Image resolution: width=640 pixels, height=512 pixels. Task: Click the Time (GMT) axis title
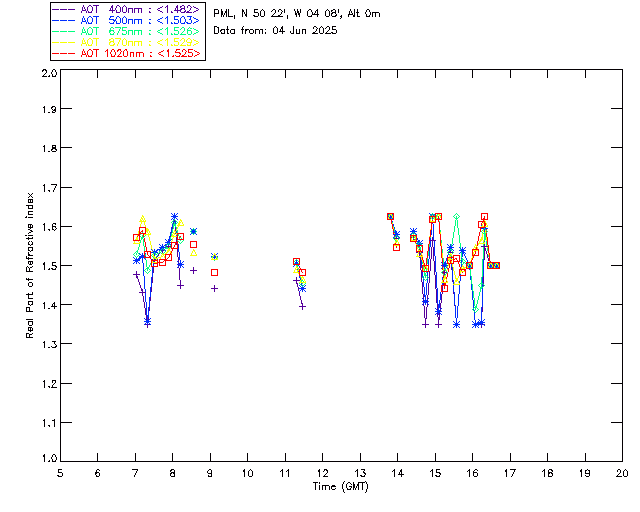click(x=340, y=487)
